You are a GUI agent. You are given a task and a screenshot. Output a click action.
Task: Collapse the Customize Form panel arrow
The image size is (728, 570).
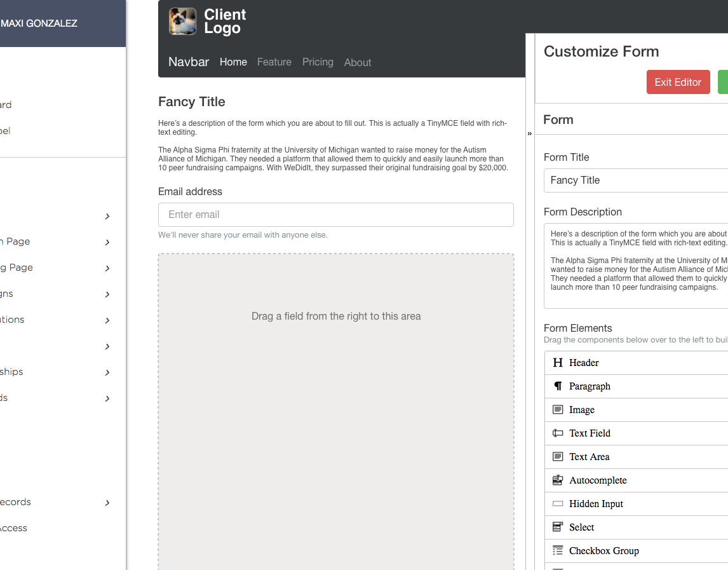coord(529,133)
